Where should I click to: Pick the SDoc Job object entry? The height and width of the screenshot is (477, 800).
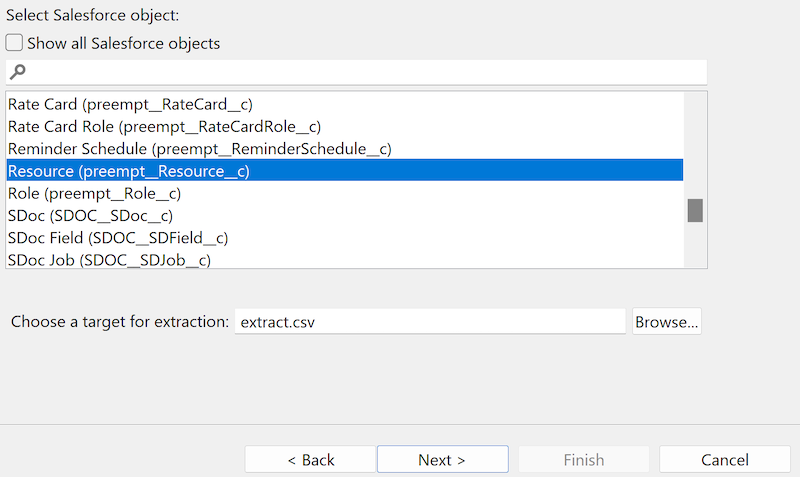coord(109,260)
